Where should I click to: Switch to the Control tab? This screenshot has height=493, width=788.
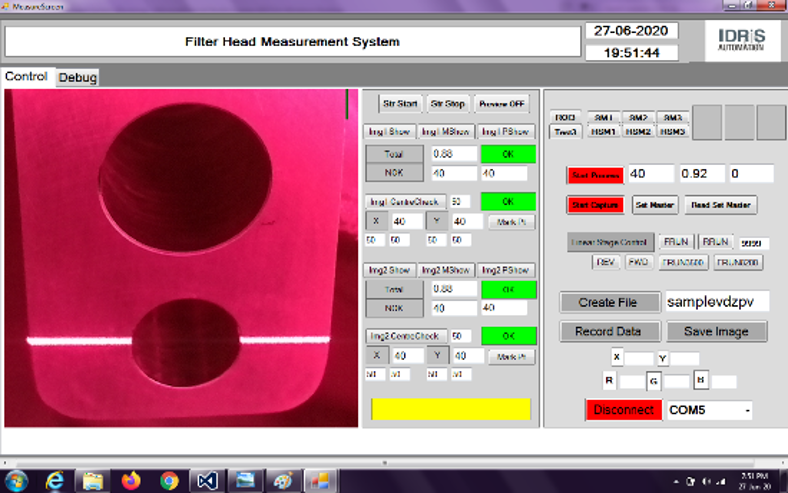26,76
